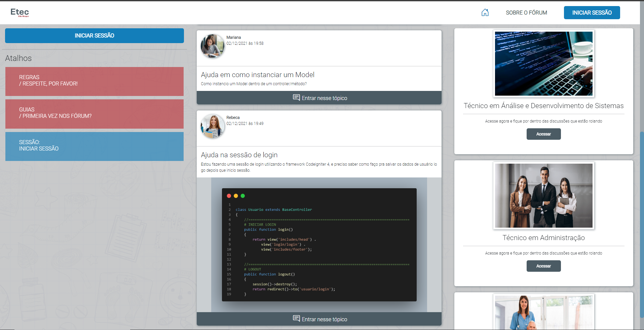Open the SESSÃO: INICIAR SESSÃO shortcut card

(94, 146)
